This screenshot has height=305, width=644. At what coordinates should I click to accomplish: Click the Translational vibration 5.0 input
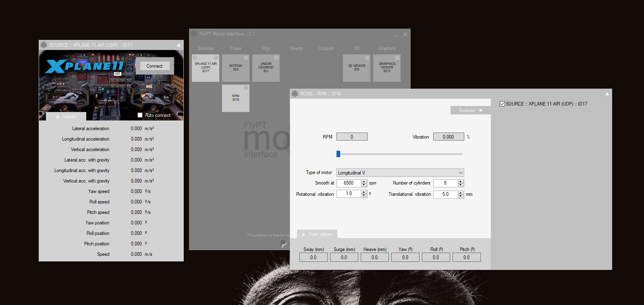446,194
